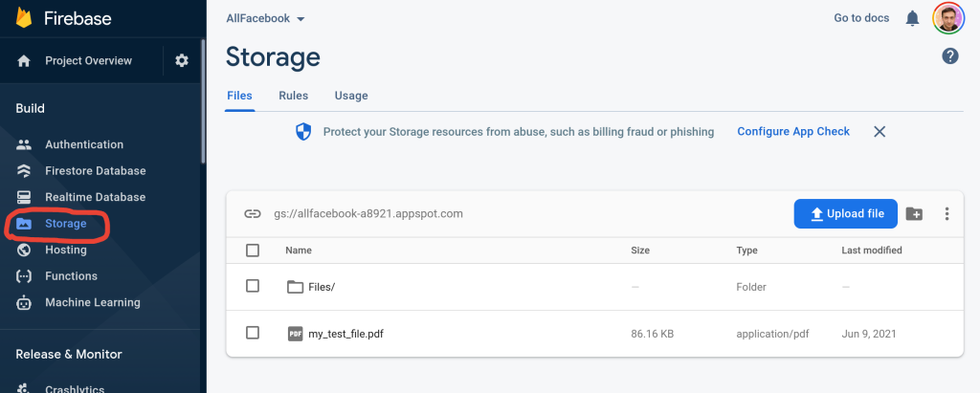Open Hosting in the sidebar

(66, 250)
